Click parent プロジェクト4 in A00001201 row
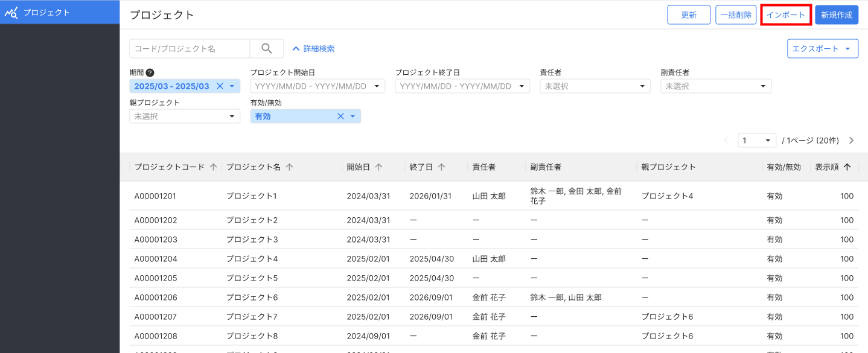 pos(667,196)
